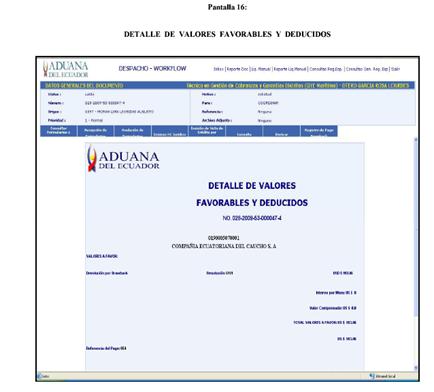This screenshot has height=392, width=434.
Task: Click the document number NO. 028-2008-63-000047-4
Action: click(252, 218)
